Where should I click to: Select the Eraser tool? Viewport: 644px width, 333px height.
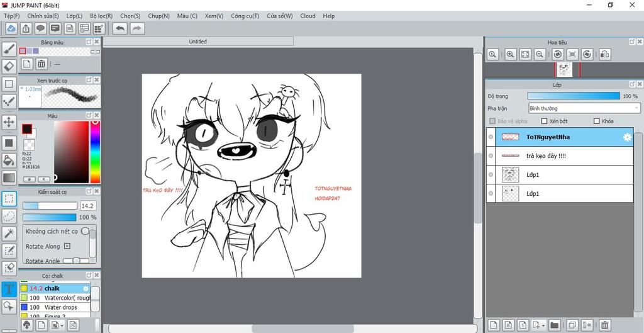(9, 65)
